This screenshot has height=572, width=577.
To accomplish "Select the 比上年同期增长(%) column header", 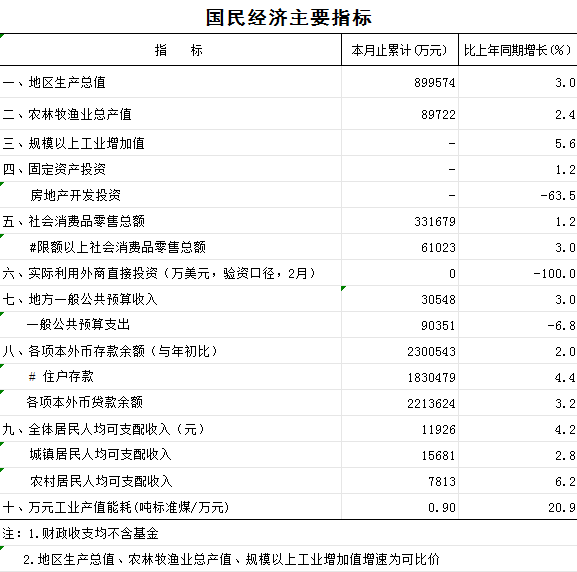I will (x=517, y=50).
